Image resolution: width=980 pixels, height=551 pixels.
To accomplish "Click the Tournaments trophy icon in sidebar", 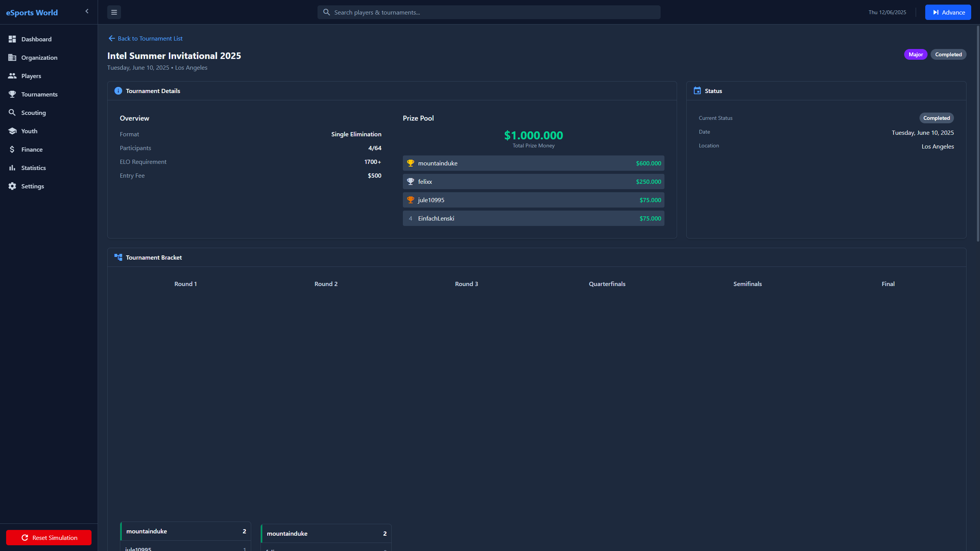I will click(12, 94).
